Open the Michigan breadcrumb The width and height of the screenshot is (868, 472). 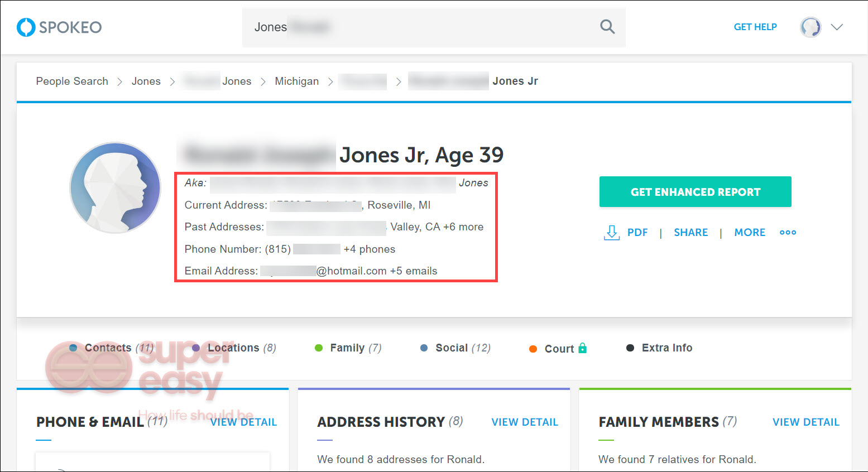[297, 81]
